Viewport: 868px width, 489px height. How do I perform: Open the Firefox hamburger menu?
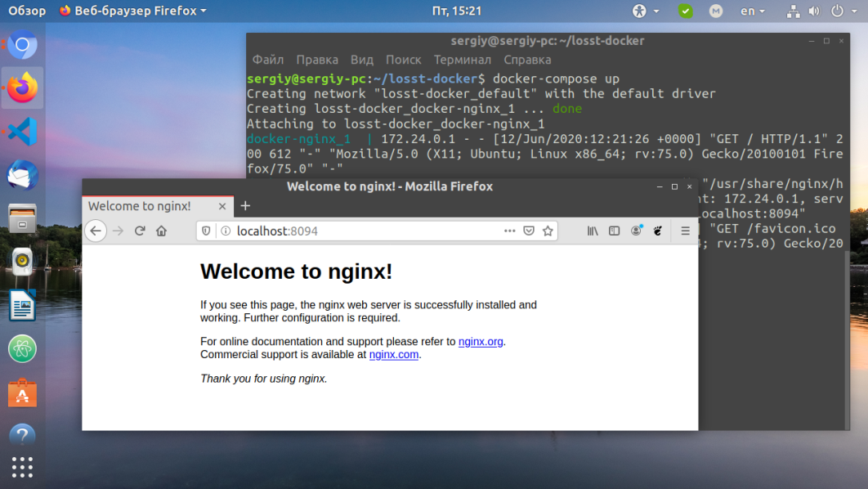[685, 231]
